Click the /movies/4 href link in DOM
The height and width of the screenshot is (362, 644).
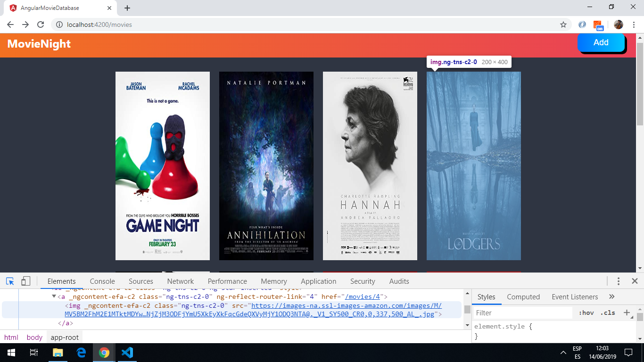point(363,296)
